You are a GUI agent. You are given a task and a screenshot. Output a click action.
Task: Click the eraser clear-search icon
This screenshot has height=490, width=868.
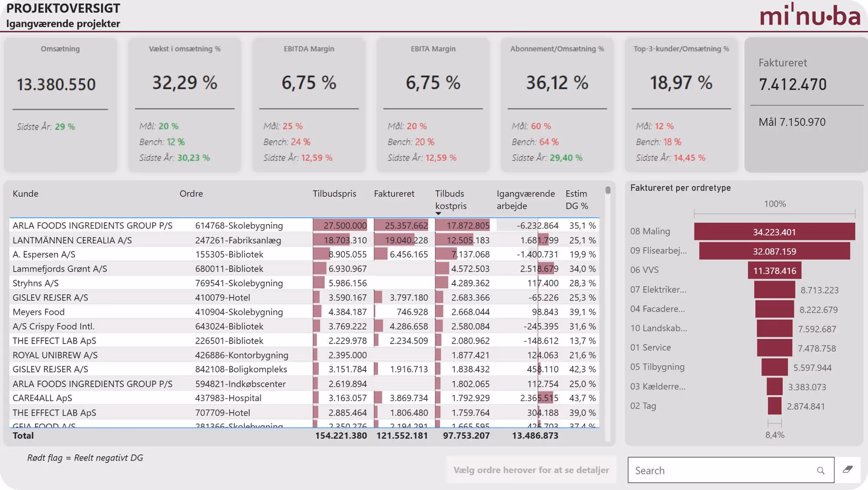pyautogui.click(x=848, y=470)
